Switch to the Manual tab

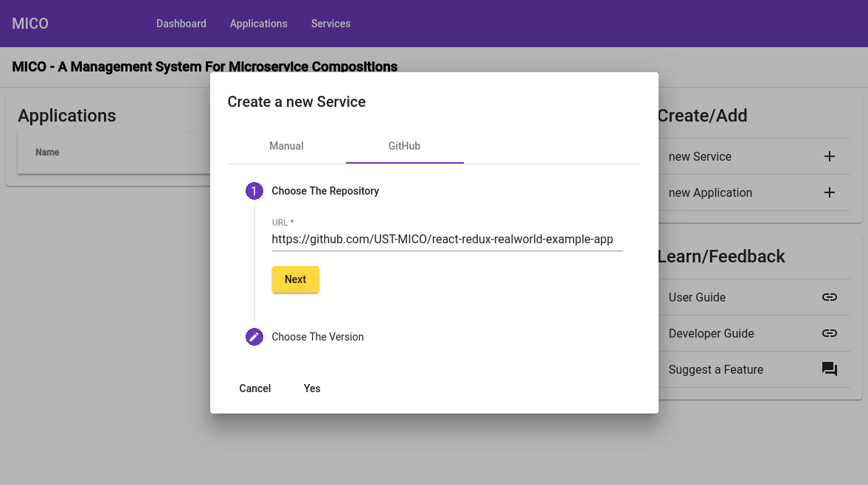pos(286,146)
